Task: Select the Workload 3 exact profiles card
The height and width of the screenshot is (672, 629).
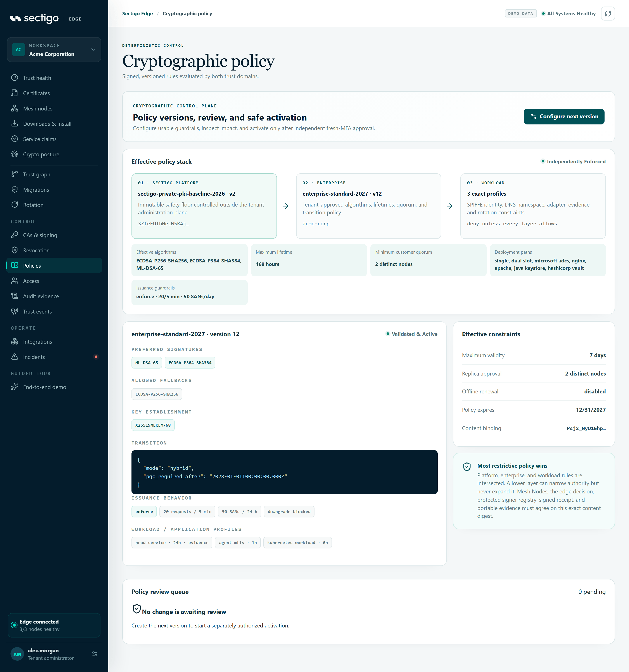Action: point(533,206)
